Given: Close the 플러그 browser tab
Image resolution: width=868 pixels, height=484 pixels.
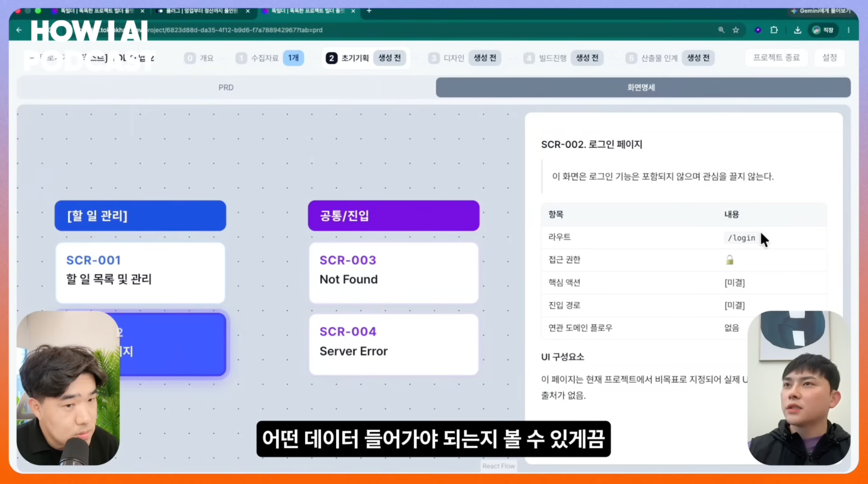Looking at the screenshot, I should click(x=247, y=11).
